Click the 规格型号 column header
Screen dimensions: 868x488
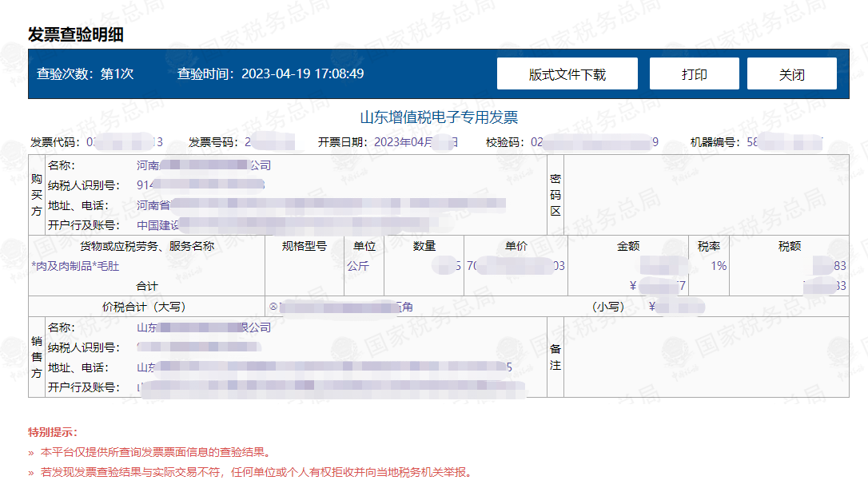[305, 246]
